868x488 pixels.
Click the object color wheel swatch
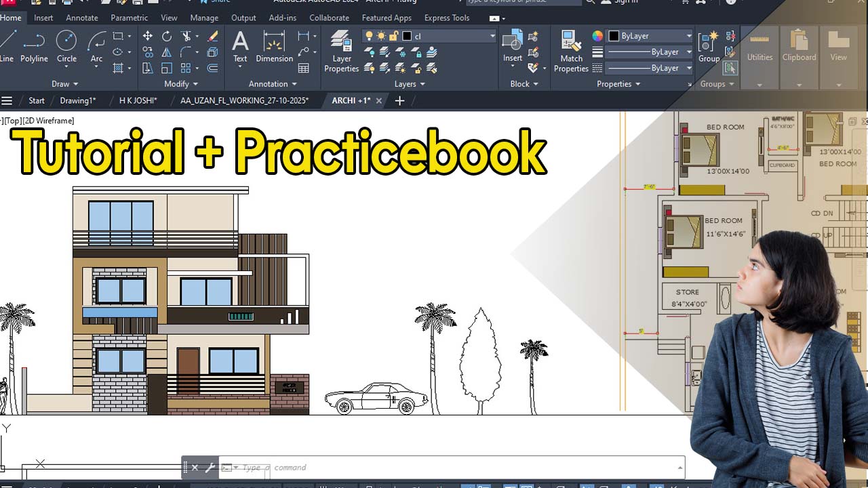597,36
